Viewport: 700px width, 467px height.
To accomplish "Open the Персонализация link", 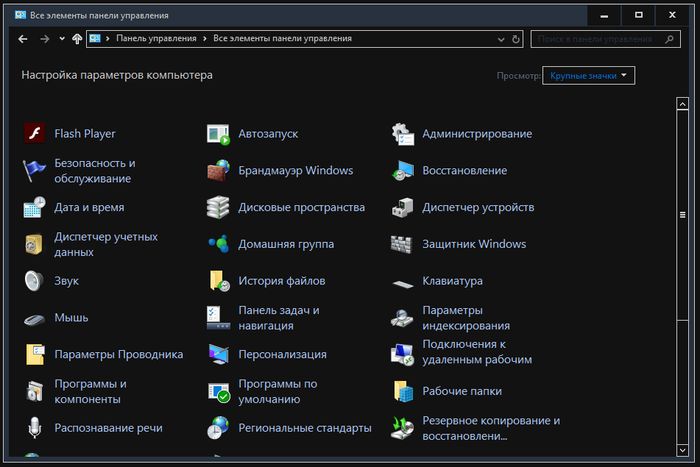I will 282,355.
